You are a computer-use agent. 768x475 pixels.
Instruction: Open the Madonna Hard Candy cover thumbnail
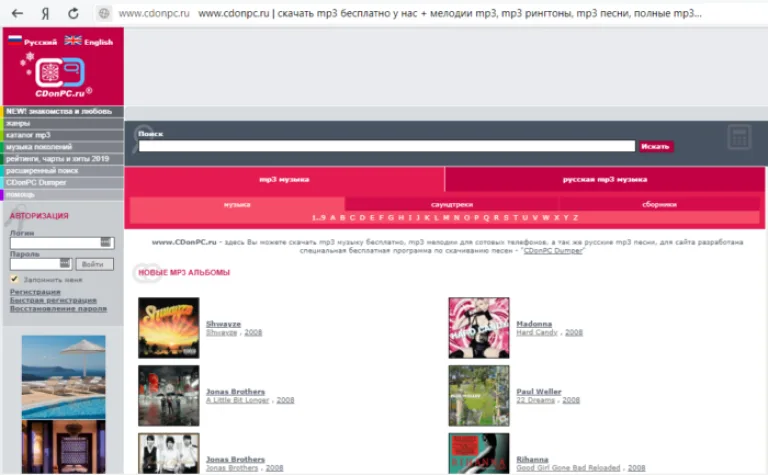(x=479, y=328)
